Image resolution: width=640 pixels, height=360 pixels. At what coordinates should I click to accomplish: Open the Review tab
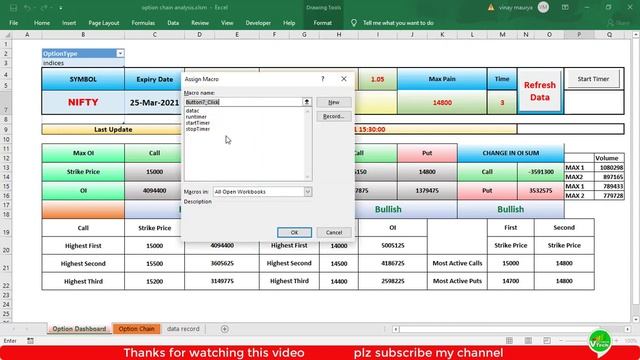(200, 23)
